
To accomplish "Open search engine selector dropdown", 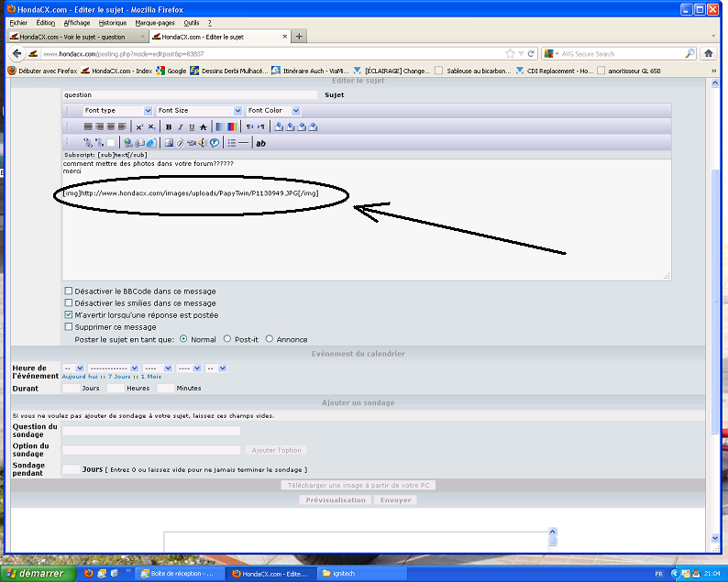I will pos(551,54).
